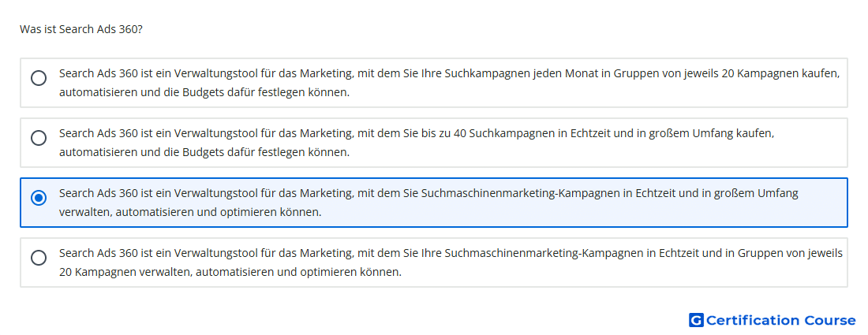
Task: Click the highlighted answer text 'Suchmaschinenmarketing-Kampagnen in Echtzeit und in großem Umfang'
Action: point(610,193)
